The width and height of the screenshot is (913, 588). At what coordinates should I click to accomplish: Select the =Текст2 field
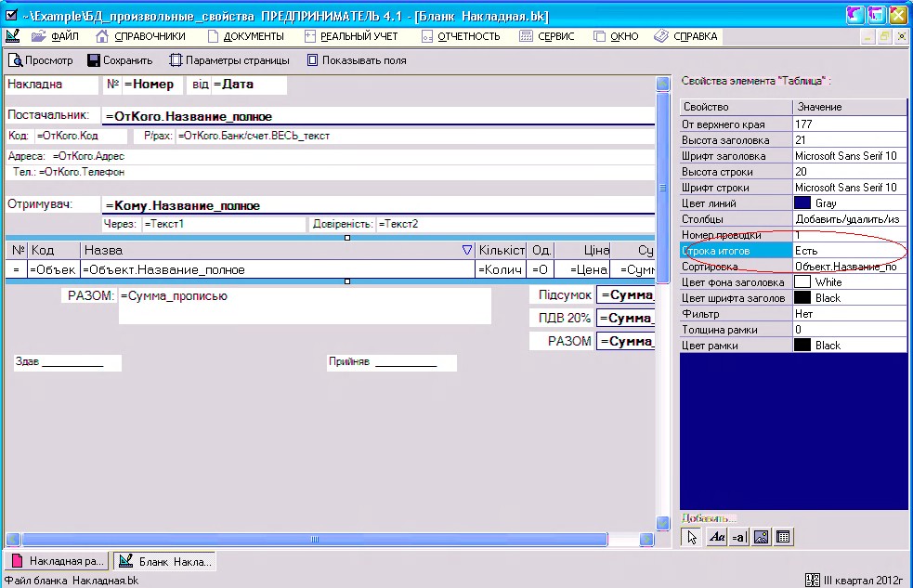click(x=515, y=224)
